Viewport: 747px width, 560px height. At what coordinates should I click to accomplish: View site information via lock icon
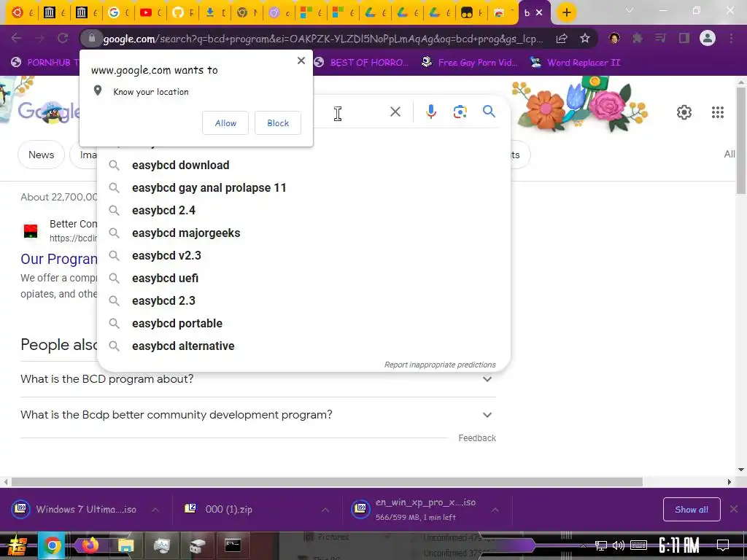92,38
